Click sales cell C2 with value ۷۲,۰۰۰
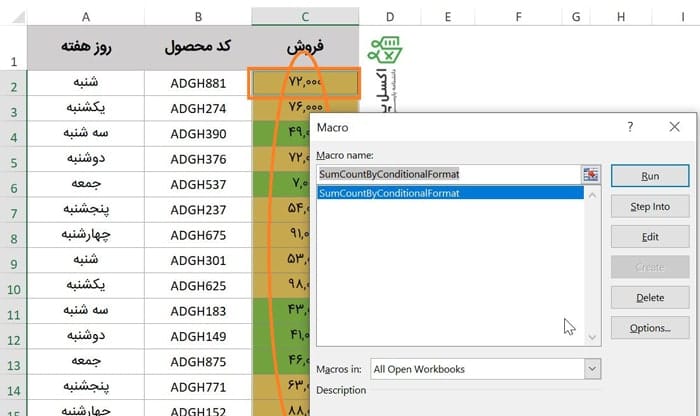700x416 pixels. point(305,83)
